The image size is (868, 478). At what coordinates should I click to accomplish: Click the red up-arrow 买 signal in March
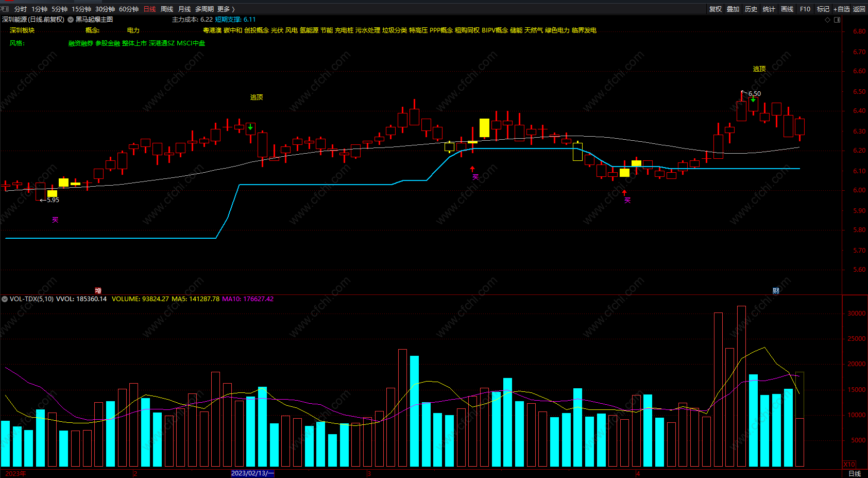point(472,169)
